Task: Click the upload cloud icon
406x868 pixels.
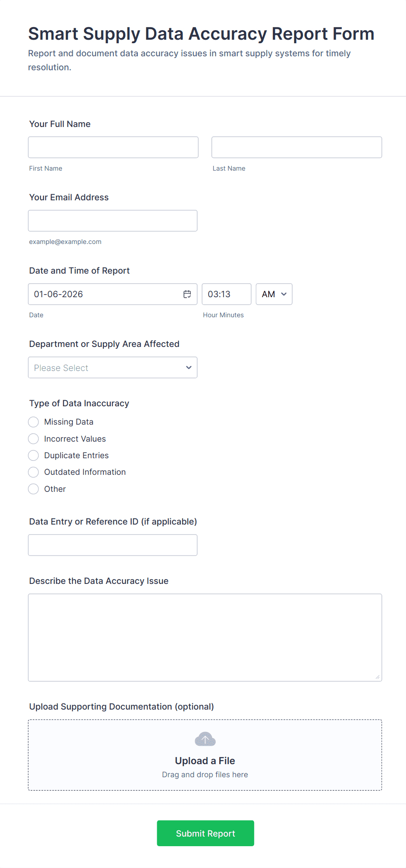Action: [x=205, y=739]
